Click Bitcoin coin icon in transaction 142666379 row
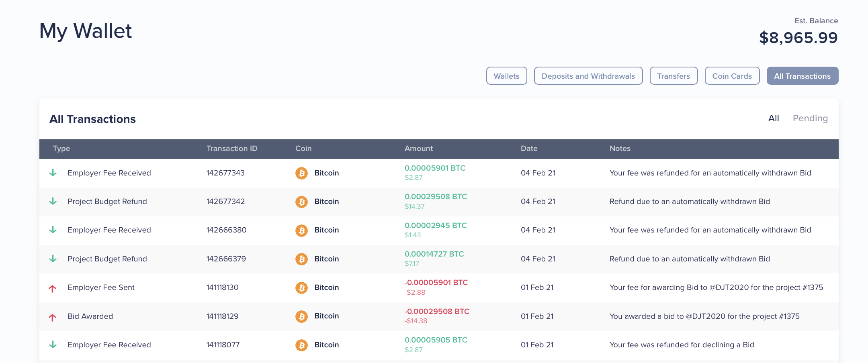868x363 pixels. pyautogui.click(x=301, y=259)
